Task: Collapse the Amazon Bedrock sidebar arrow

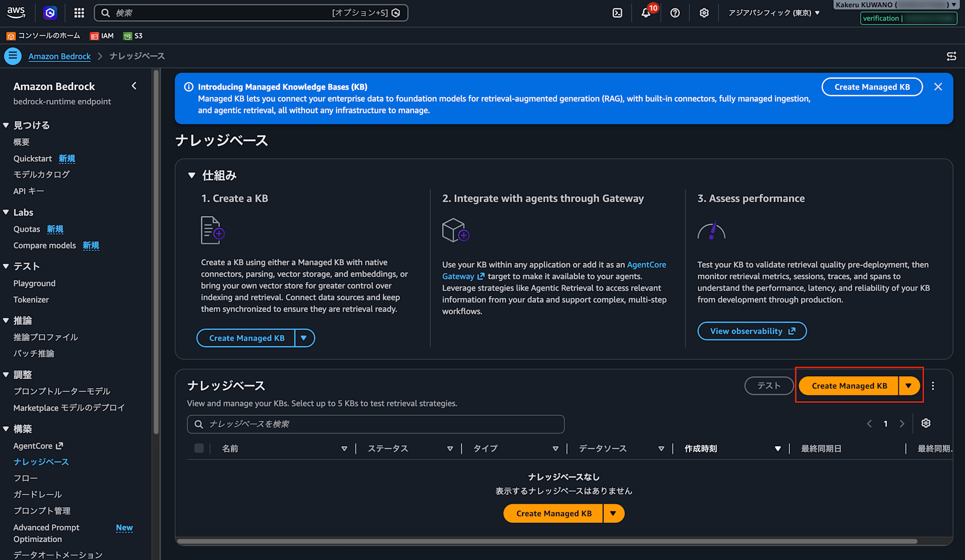Action: tap(134, 86)
